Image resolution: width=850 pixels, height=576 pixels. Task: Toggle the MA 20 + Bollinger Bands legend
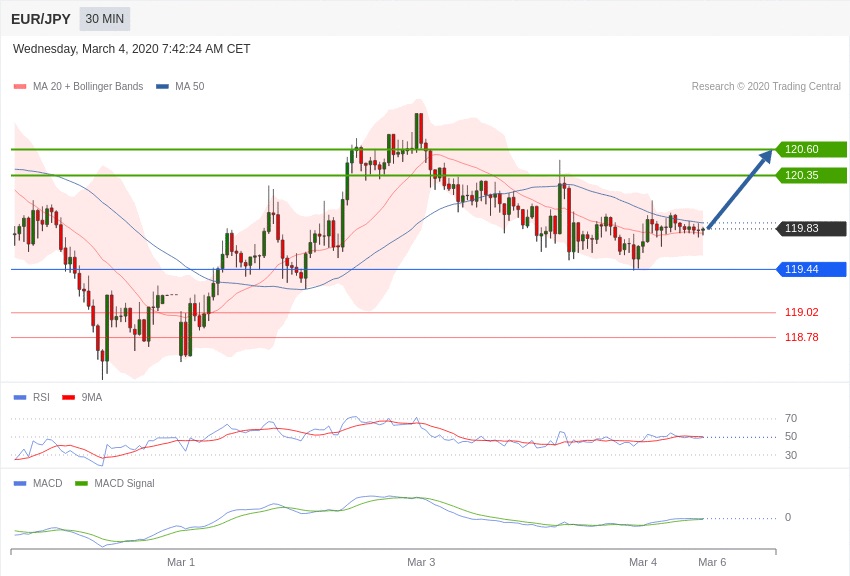click(x=78, y=87)
